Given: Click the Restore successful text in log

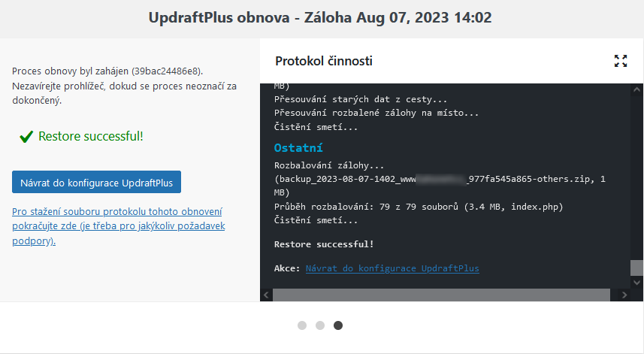Looking at the screenshot, I should coord(324,244).
